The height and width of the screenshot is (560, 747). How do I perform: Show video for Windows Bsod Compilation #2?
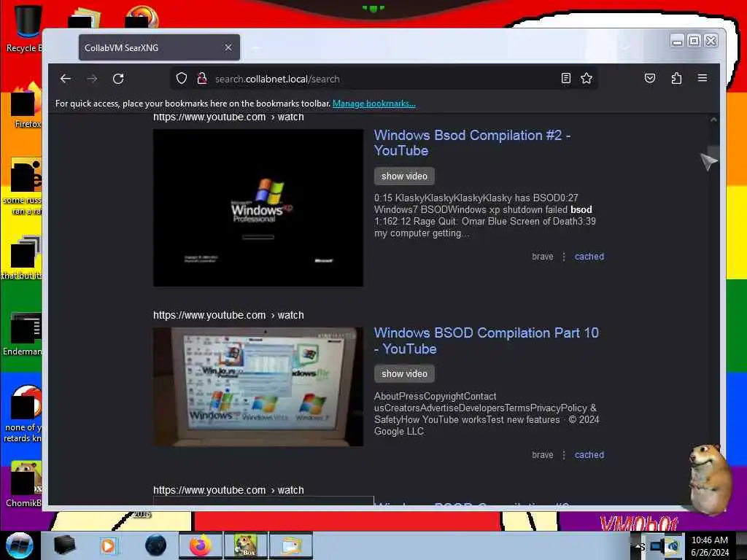(404, 176)
